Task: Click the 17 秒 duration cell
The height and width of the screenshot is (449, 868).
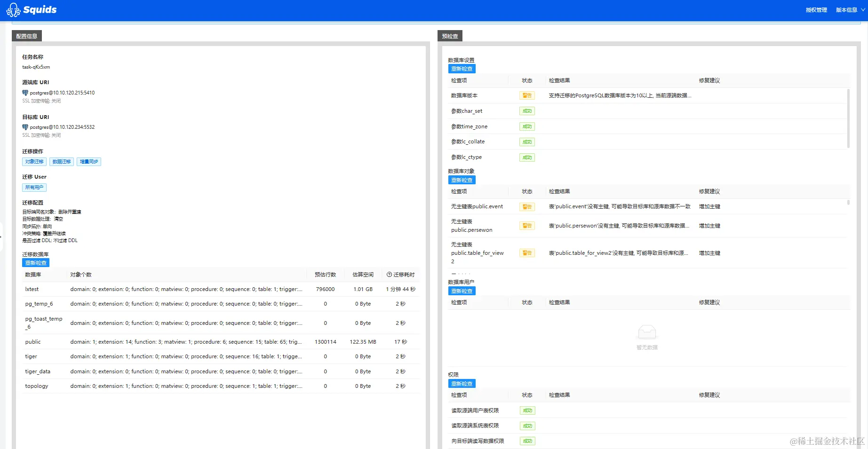Action: click(401, 342)
